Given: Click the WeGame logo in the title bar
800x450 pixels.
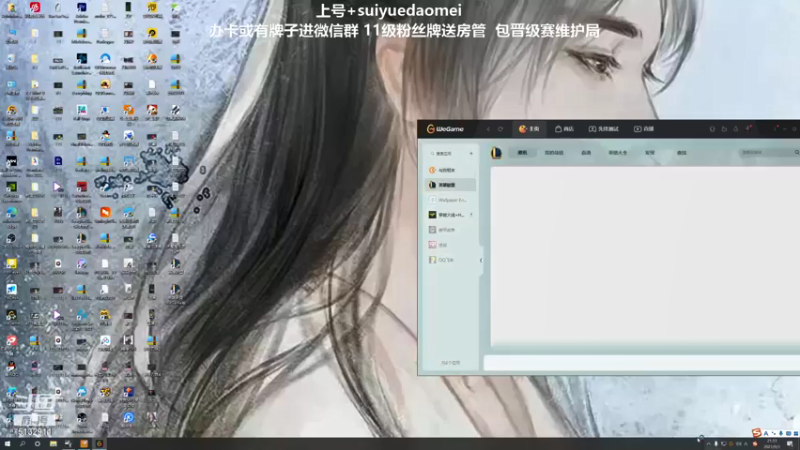Looking at the screenshot, I should coord(445,129).
